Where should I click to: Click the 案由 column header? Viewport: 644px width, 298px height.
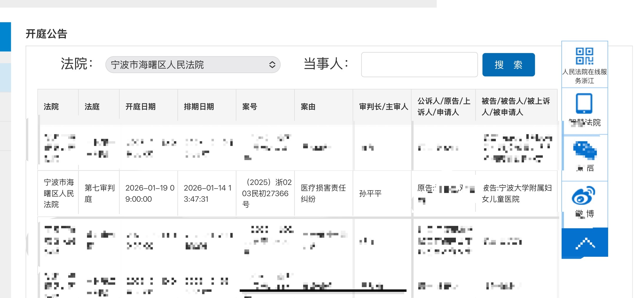(x=308, y=106)
